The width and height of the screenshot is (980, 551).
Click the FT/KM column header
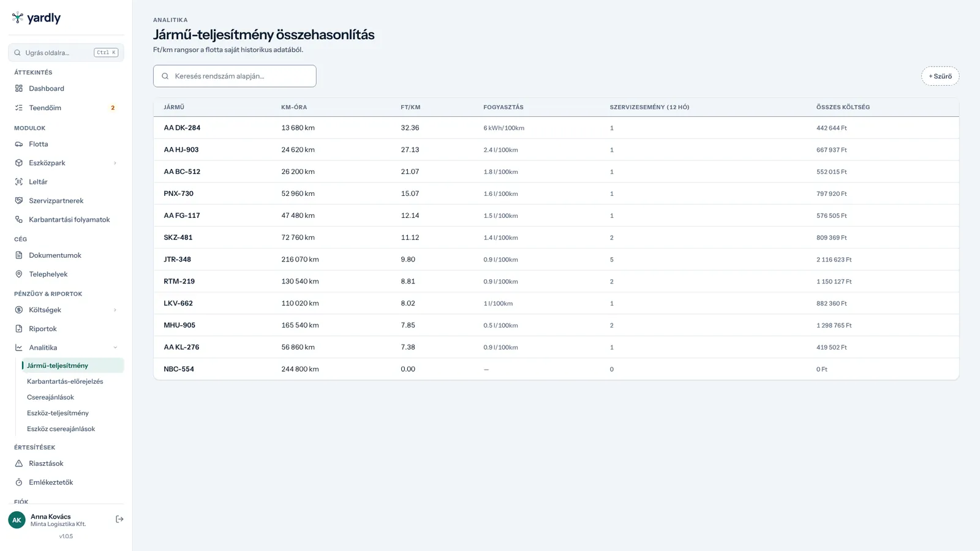(410, 107)
